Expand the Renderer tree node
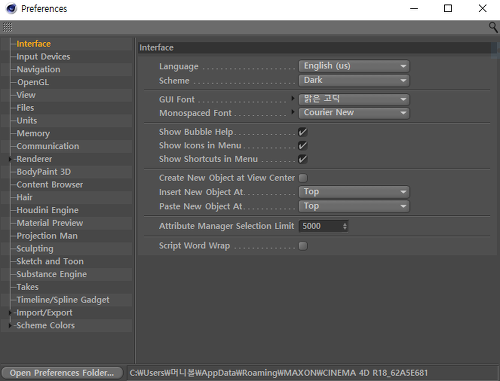 tap(10, 159)
